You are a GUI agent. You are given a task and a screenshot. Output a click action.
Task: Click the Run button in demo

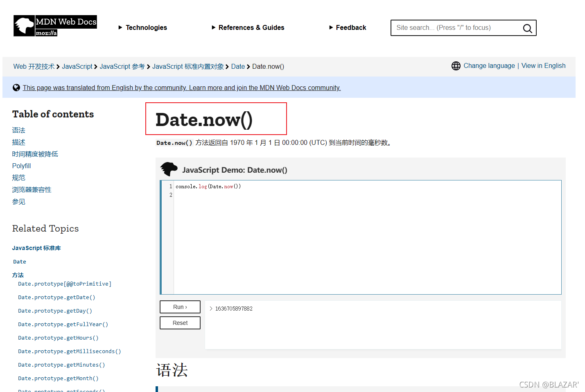[180, 307]
